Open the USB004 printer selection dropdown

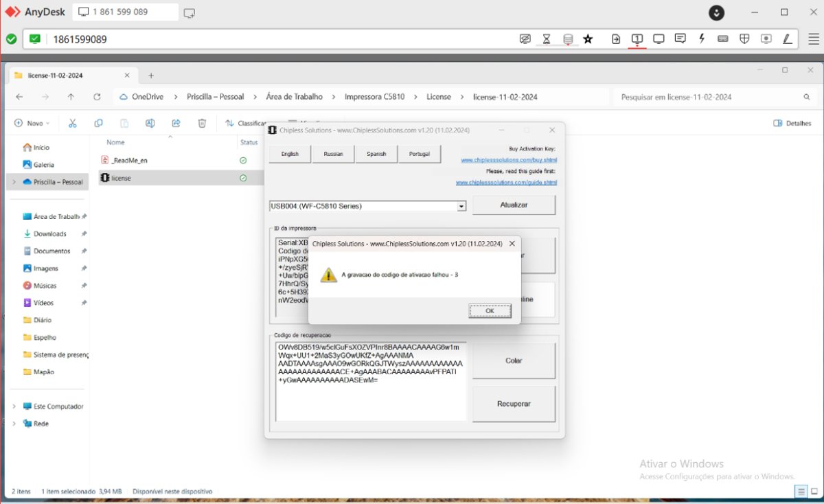(461, 206)
